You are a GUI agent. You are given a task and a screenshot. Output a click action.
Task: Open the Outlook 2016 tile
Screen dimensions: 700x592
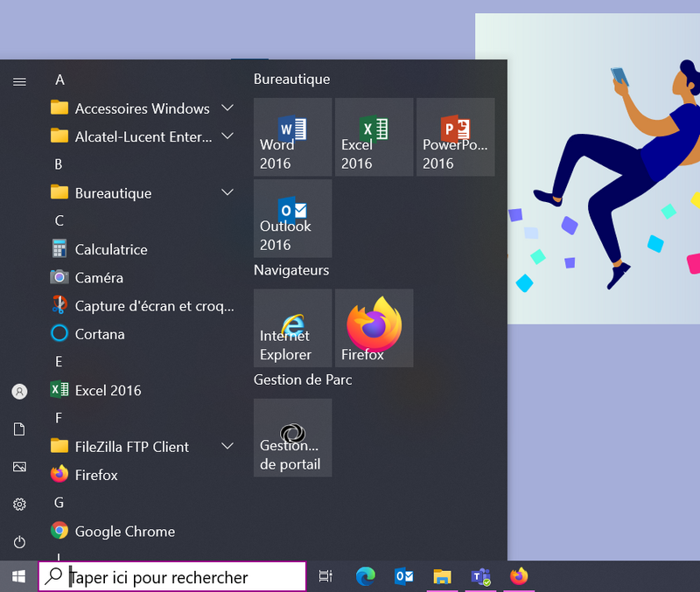(292, 218)
